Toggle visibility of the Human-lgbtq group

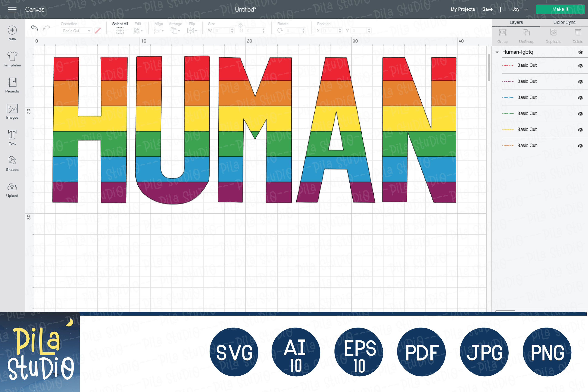pos(580,52)
